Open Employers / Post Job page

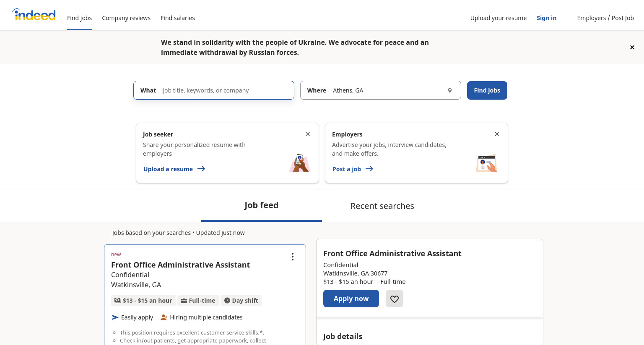point(605,18)
